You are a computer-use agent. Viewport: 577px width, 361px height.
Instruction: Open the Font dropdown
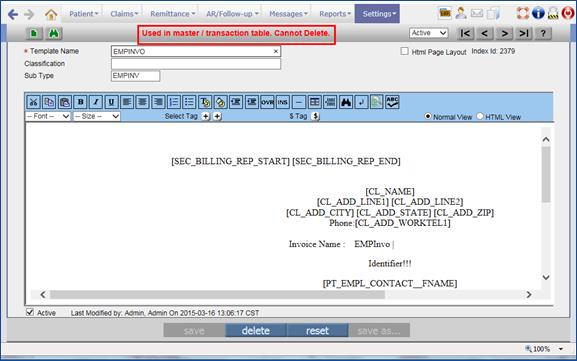point(47,116)
